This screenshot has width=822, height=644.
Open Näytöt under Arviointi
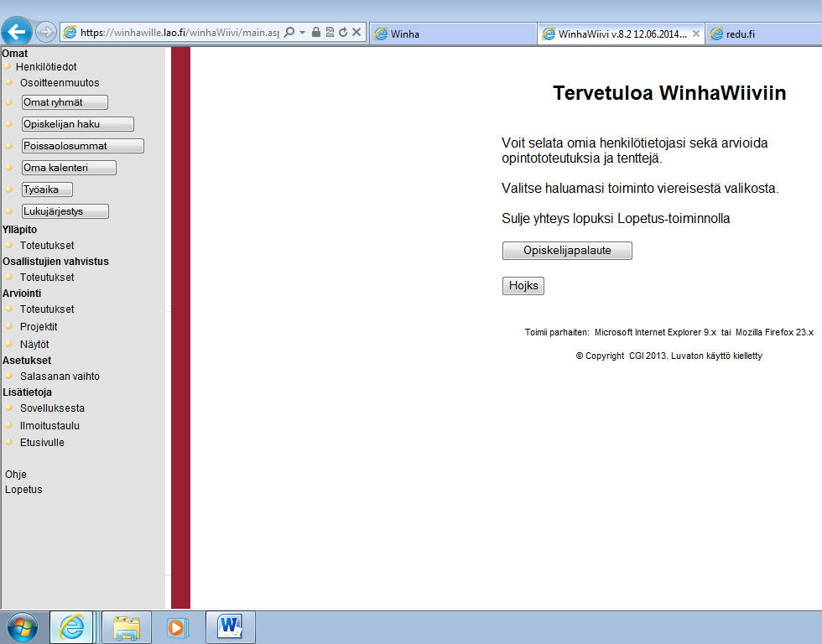34,345
